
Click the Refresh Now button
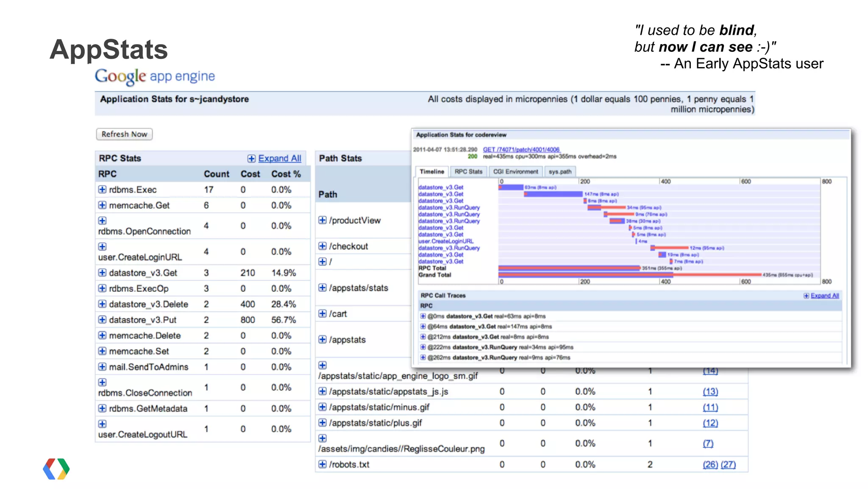[124, 134]
